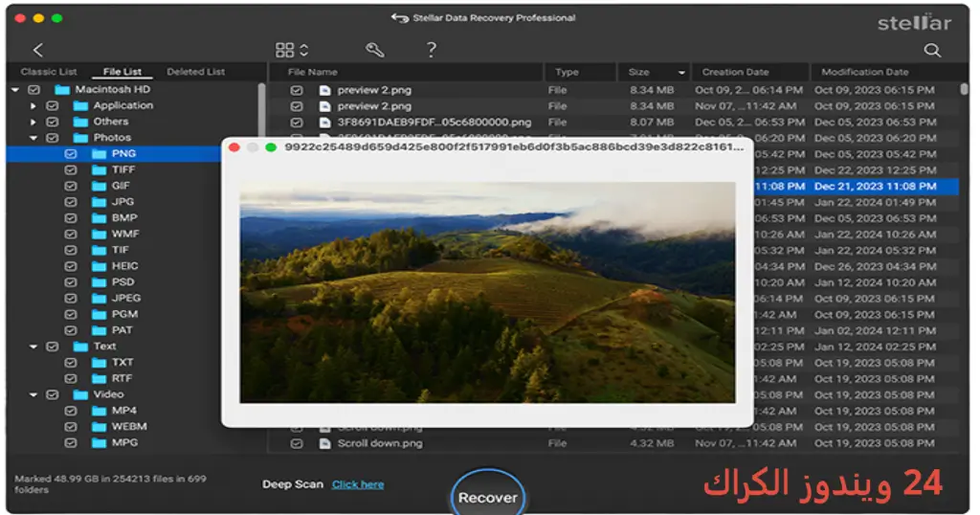Screen dimensions: 980x515
Task: Switch to the File List tab
Action: [122, 72]
